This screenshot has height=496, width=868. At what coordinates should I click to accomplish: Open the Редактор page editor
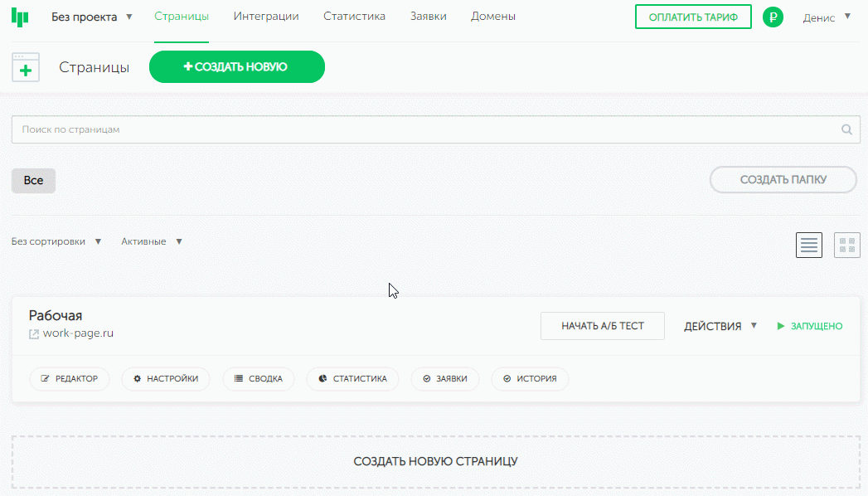click(x=70, y=378)
